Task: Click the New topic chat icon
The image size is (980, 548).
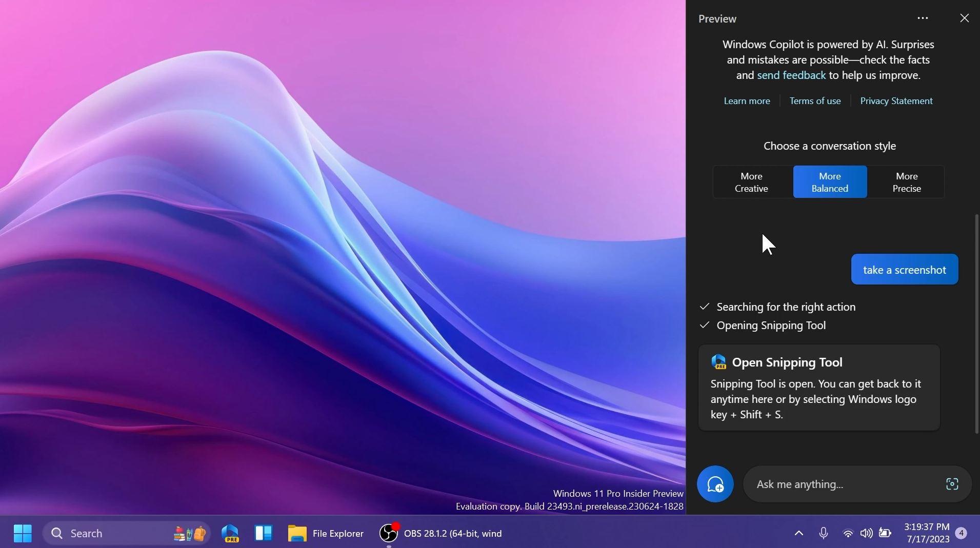Action: point(715,484)
